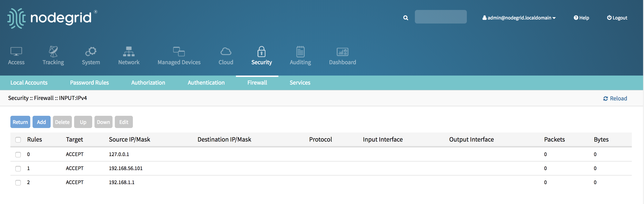Click the Return button
This screenshot has width=644, height=204.
coord(20,122)
